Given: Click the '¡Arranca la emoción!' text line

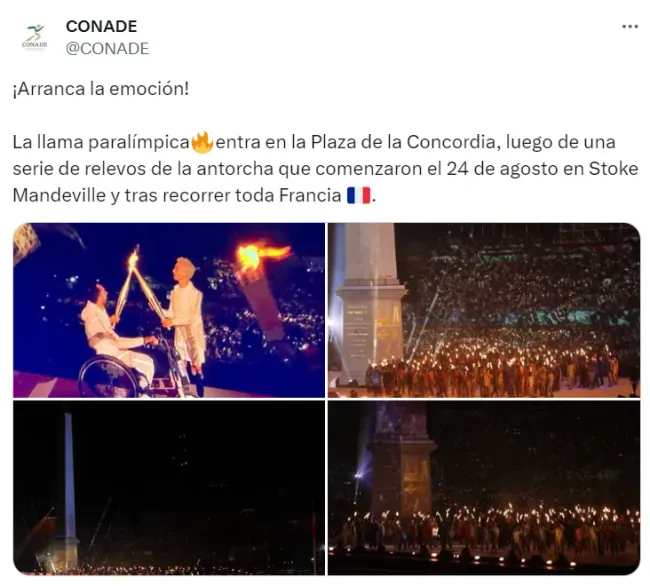Looking at the screenshot, I should [x=101, y=89].
